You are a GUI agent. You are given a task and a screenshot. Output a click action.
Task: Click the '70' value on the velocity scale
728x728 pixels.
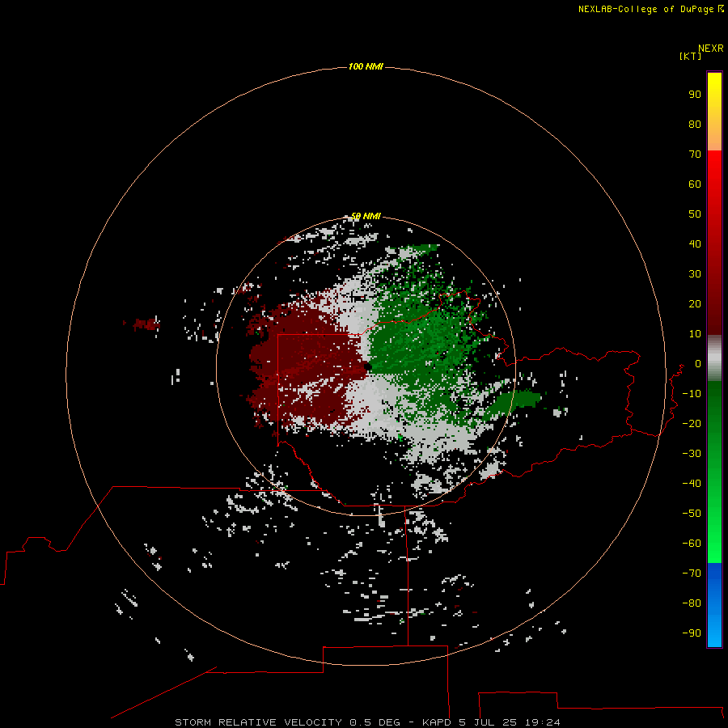pyautogui.click(x=695, y=154)
